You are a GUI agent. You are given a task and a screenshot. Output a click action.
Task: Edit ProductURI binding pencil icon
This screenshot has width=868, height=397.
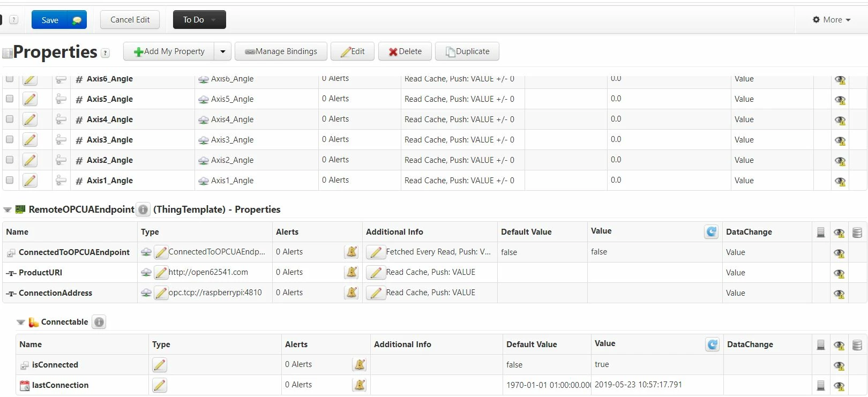[x=161, y=272]
